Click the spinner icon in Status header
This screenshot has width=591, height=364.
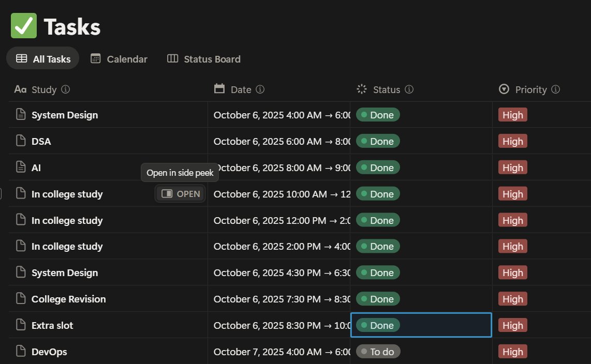362,89
